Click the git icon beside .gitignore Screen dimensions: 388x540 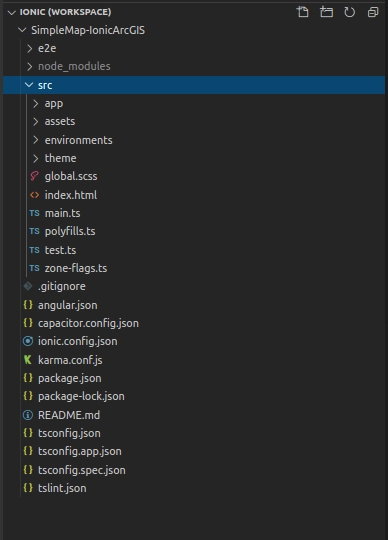coord(28,286)
